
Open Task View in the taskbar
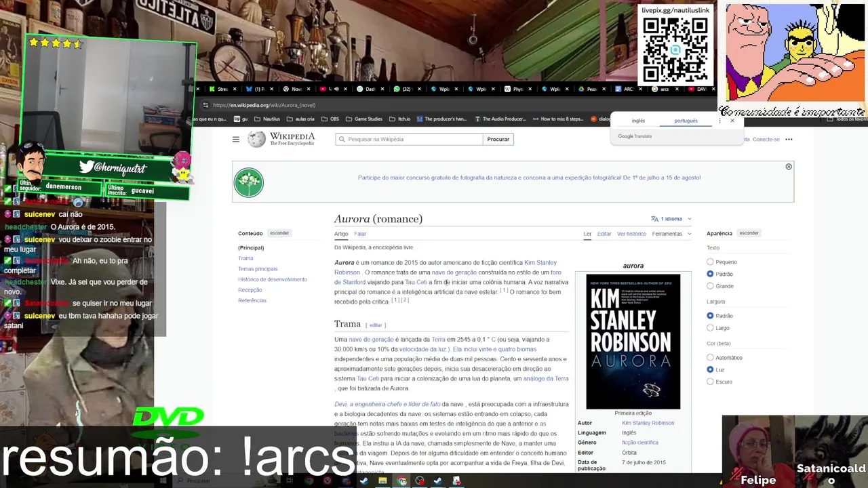[290, 481]
